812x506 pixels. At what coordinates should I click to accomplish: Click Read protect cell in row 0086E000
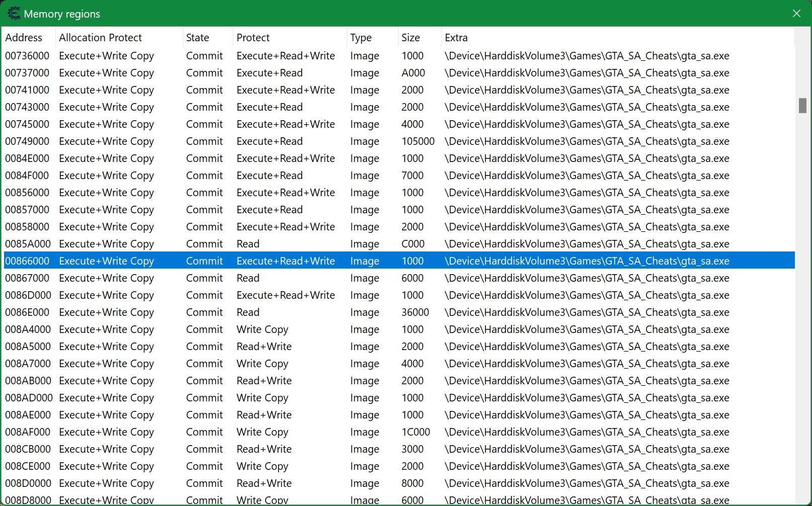248,312
